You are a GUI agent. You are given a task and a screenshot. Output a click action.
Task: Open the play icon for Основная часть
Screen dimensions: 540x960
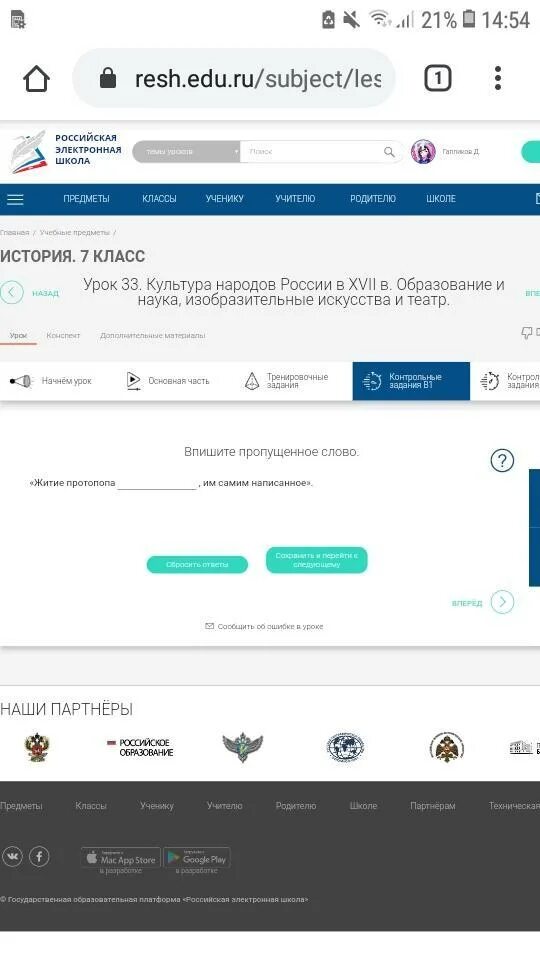[x=133, y=381]
